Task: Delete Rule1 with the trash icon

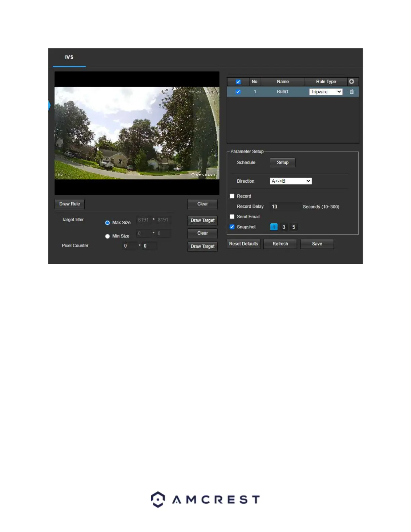Action: (352, 91)
